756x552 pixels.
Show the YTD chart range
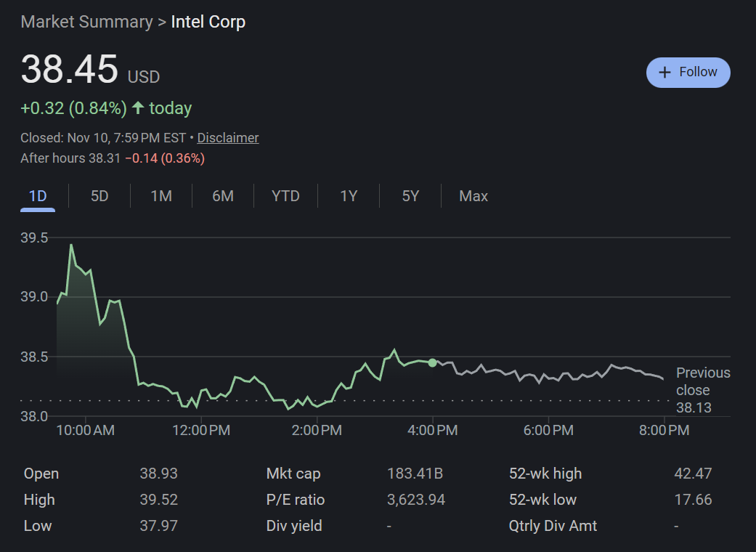285,196
